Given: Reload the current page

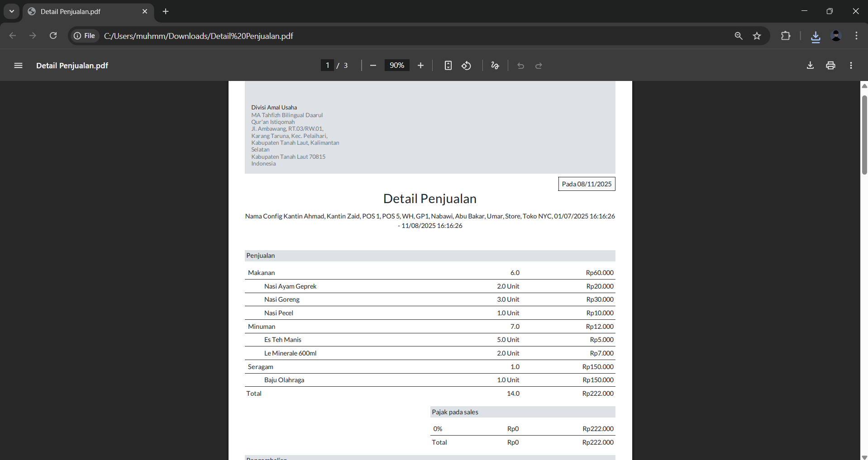Looking at the screenshot, I should [x=53, y=36].
